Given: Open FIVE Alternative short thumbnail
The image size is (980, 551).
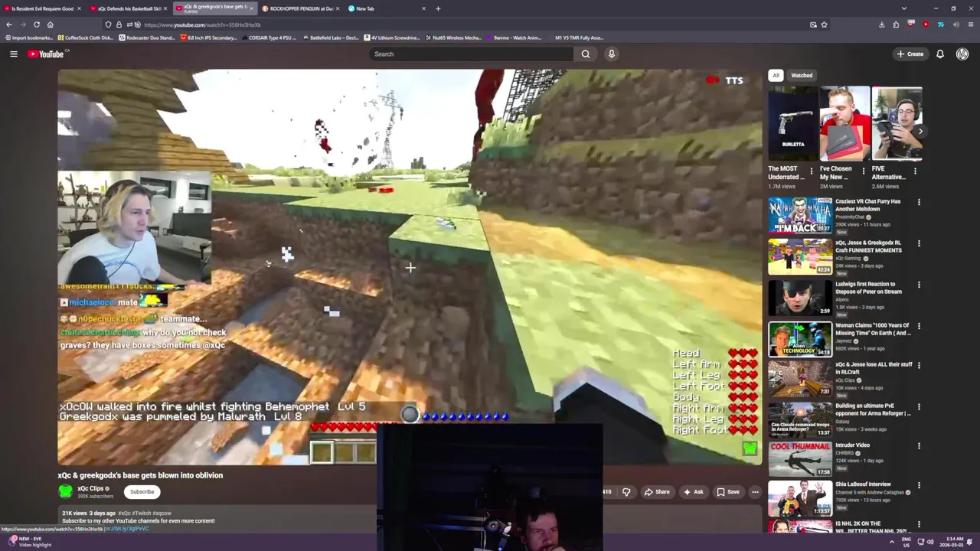Looking at the screenshot, I should coord(897,123).
